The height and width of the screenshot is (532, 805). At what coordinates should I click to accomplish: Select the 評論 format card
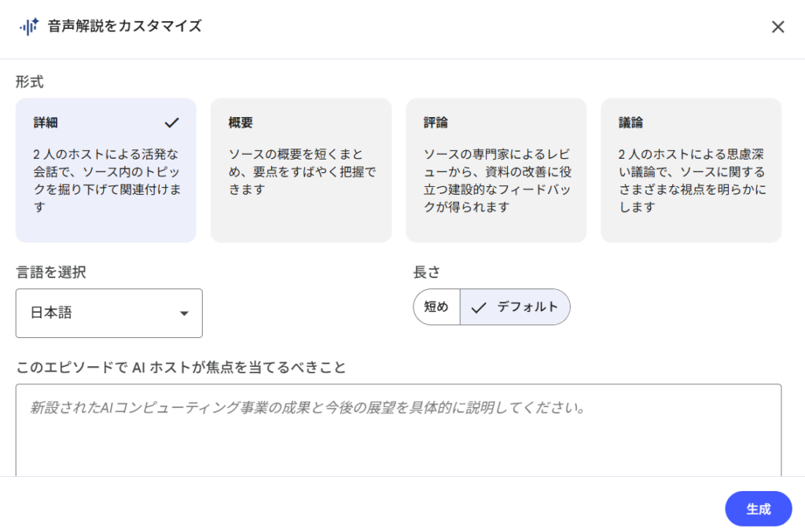pyautogui.click(x=495, y=170)
